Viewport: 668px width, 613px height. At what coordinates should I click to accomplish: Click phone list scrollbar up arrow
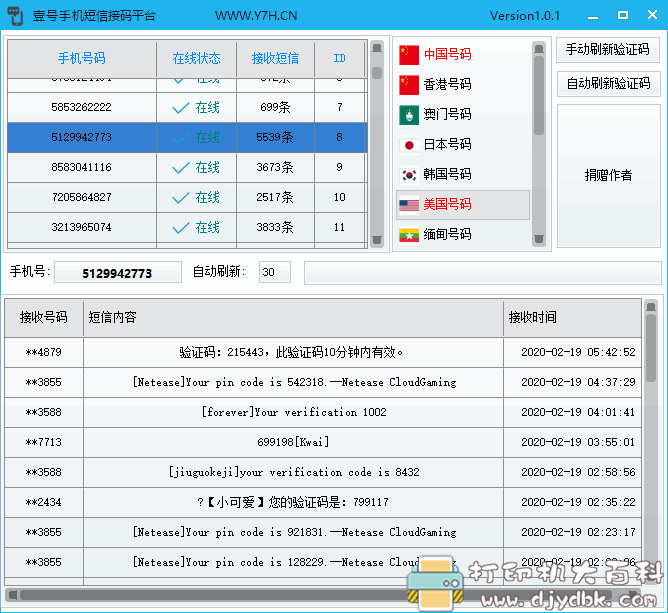(x=377, y=48)
